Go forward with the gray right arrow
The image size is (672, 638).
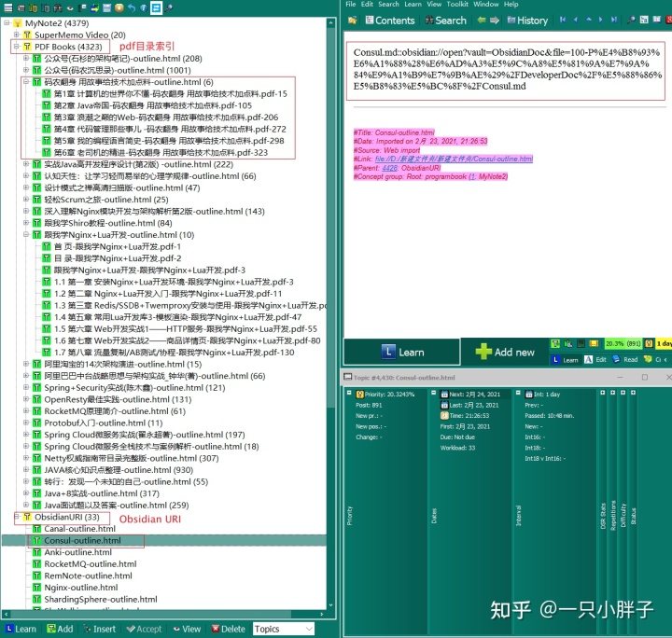(x=495, y=21)
